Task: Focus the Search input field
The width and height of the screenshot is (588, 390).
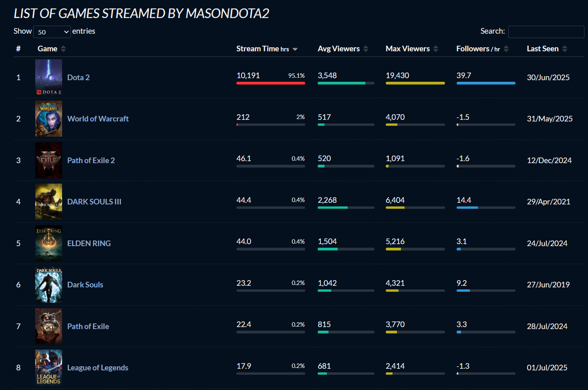Action: click(546, 32)
